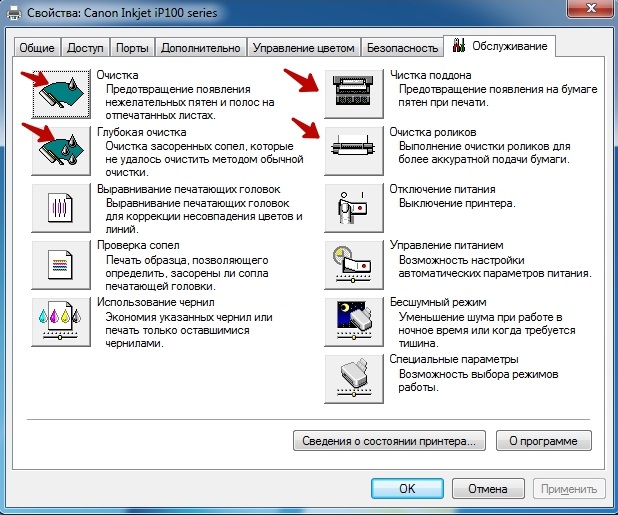
Task: Select the Порты tab
Action: coord(132,48)
